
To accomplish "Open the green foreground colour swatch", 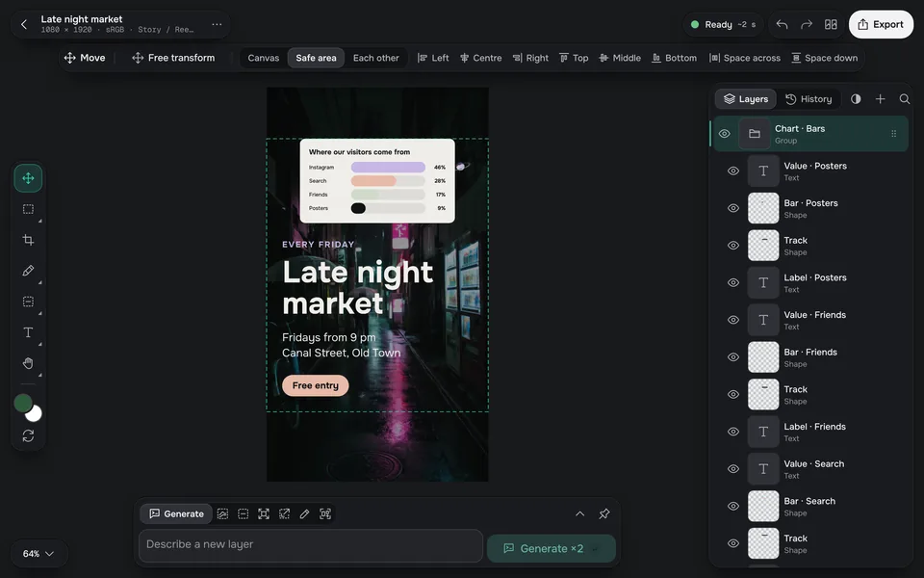I will 23,403.
